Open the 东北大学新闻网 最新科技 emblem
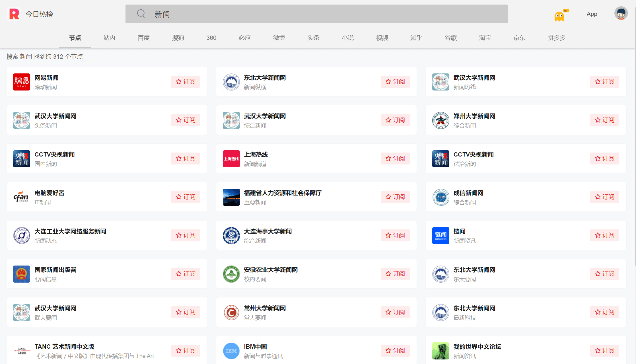 tap(441, 312)
